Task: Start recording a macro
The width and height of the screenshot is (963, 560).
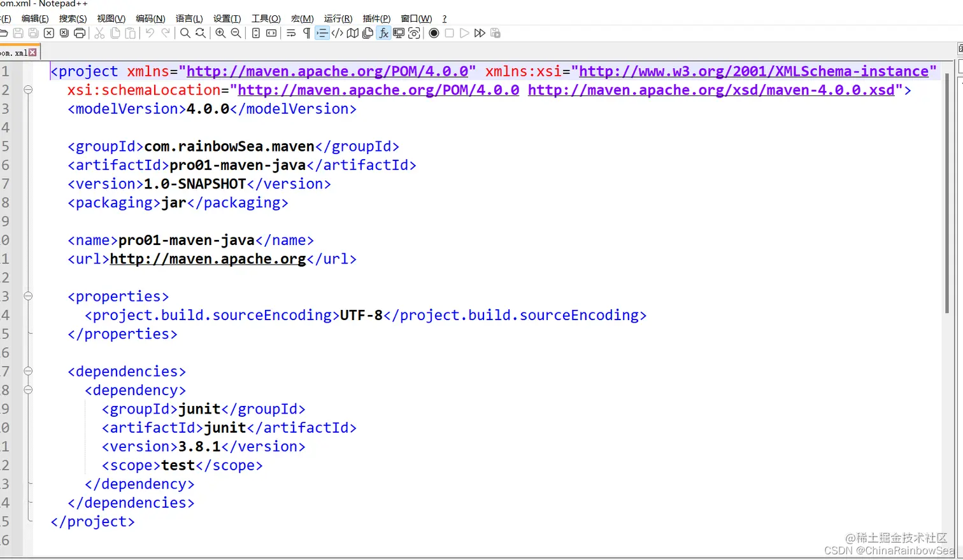Action: click(434, 33)
